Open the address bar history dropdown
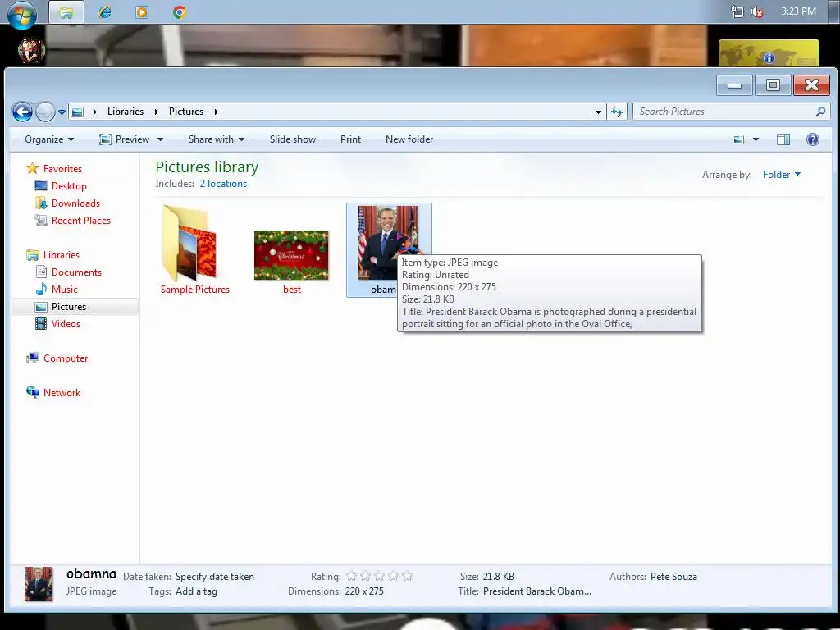 coord(598,112)
